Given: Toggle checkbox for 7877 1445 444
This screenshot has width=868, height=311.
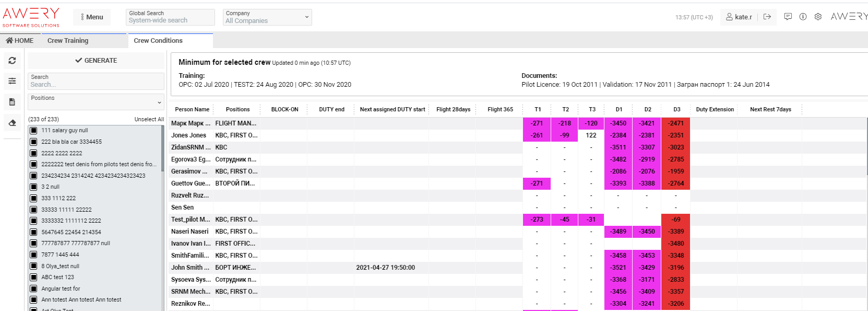Looking at the screenshot, I should [33, 255].
